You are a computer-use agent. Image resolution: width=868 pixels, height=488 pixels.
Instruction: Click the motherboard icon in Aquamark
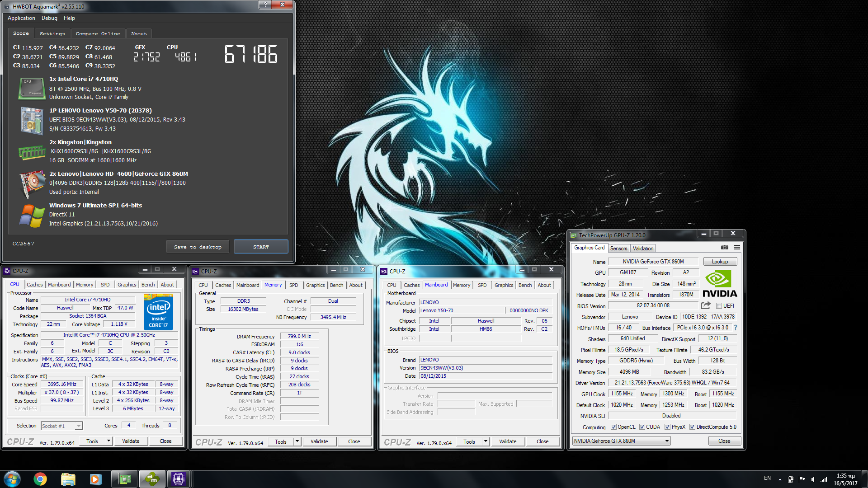(32, 120)
